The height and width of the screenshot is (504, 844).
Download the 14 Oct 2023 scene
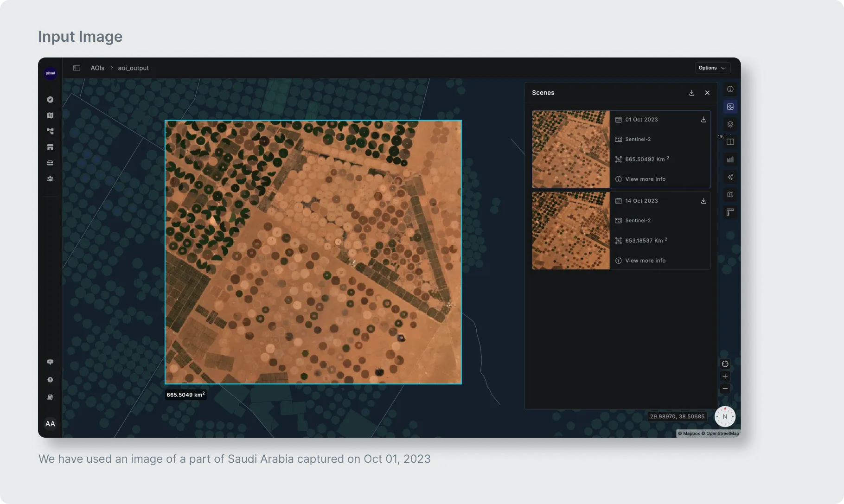703,201
